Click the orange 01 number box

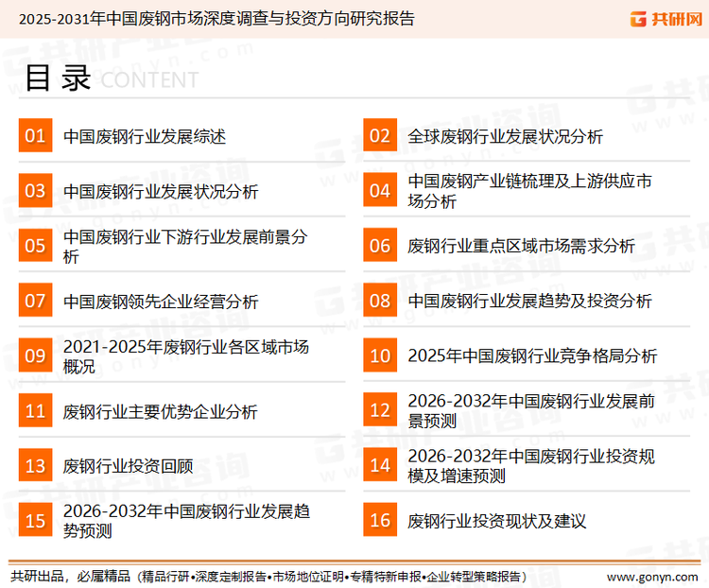tap(35, 135)
